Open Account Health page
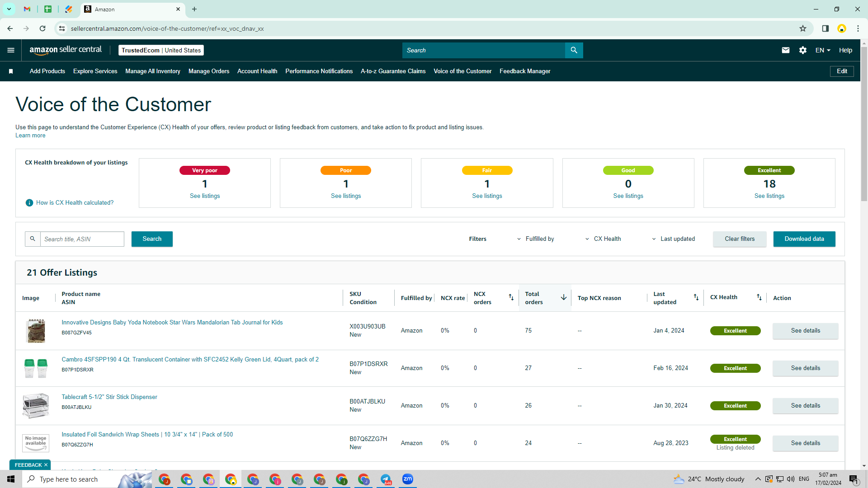This screenshot has width=868, height=488. tap(257, 71)
